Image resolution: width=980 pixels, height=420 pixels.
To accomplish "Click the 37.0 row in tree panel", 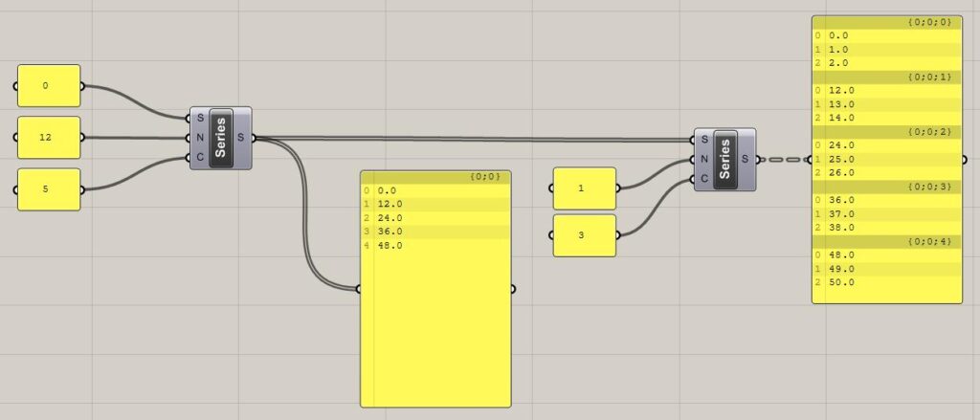I will [887, 214].
